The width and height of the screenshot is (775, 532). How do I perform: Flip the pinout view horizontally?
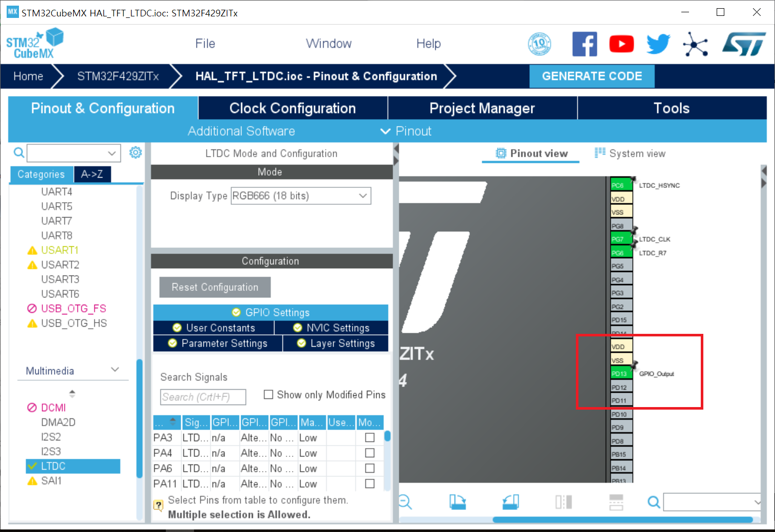click(x=564, y=502)
